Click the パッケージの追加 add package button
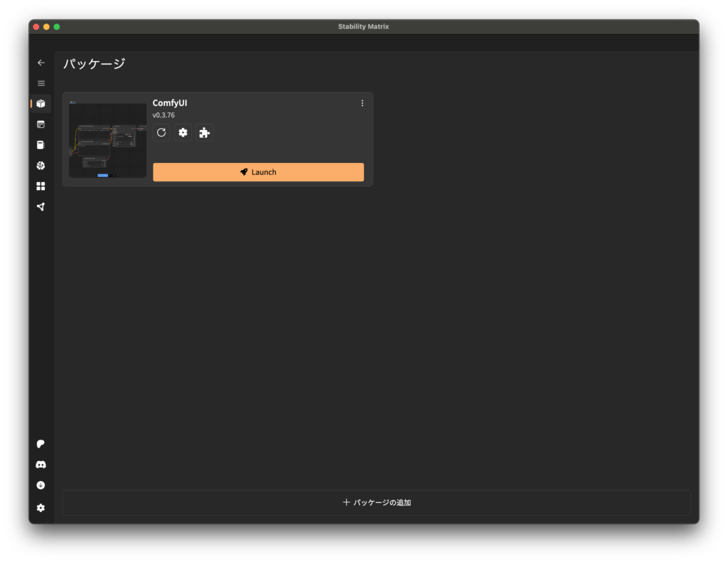728x562 pixels. (376, 502)
